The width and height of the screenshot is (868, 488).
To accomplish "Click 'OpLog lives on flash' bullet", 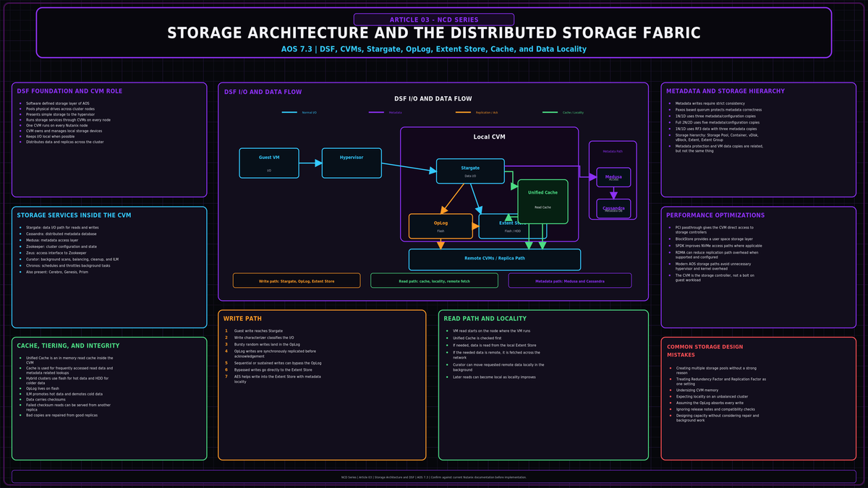I will pyautogui.click(x=42, y=388).
